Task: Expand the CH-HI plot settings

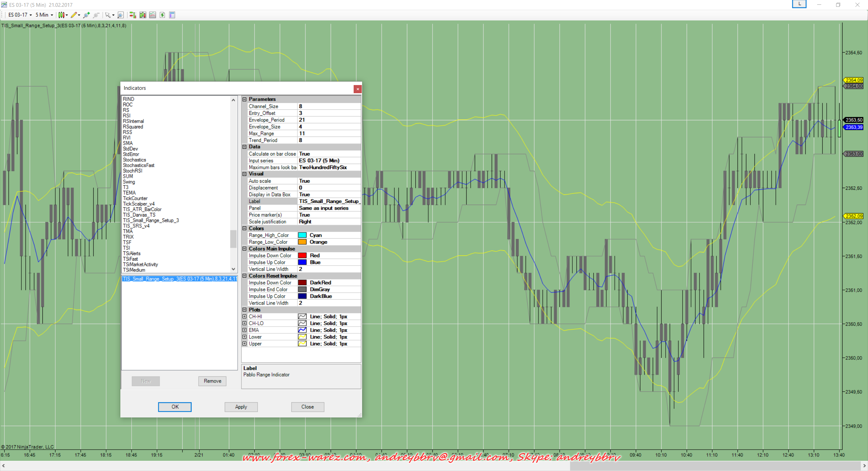Action: pos(244,316)
